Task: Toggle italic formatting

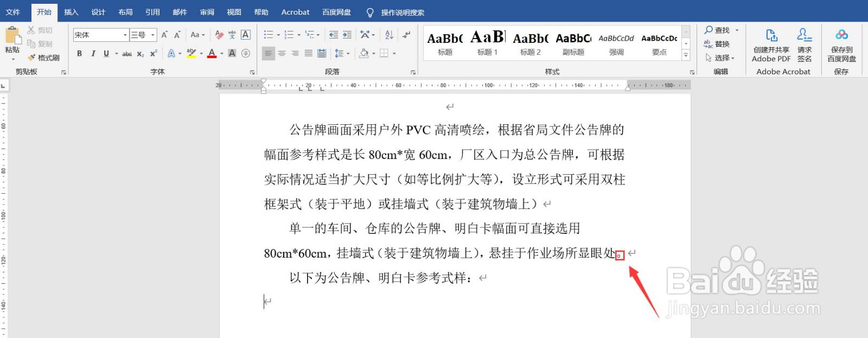Action: pos(93,53)
